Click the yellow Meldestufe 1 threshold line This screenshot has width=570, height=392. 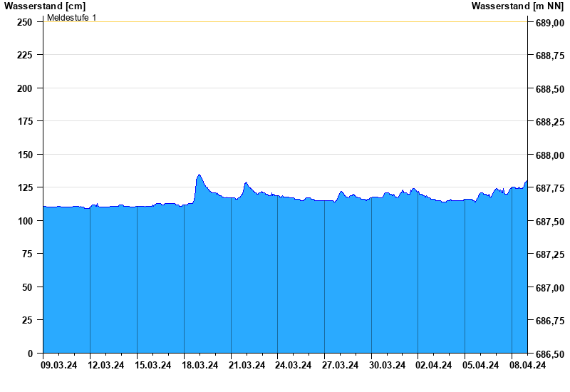pyautogui.click(x=285, y=21)
